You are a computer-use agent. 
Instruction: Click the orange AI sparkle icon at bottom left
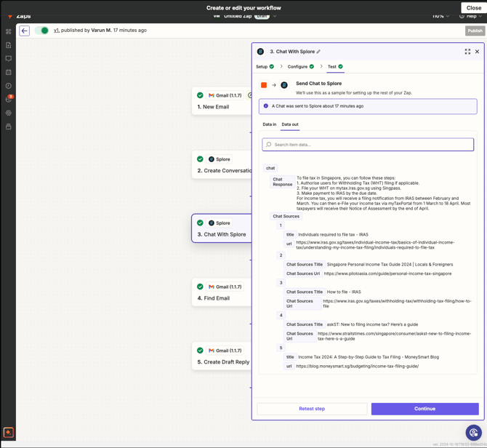click(9, 432)
